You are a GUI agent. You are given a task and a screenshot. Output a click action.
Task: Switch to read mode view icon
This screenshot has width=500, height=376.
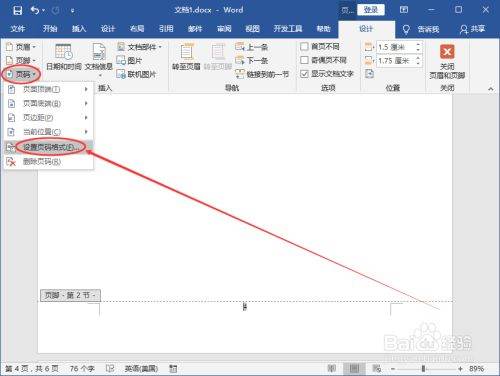[x=332, y=368]
